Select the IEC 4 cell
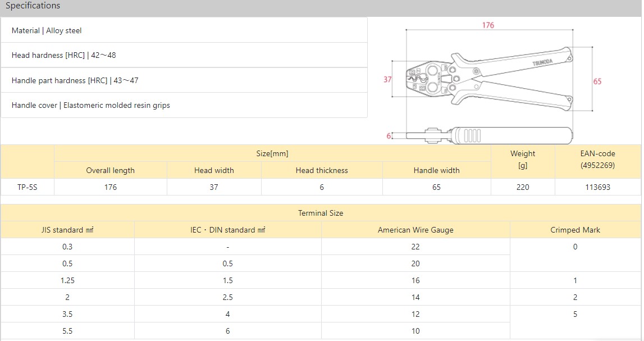This screenshot has width=644, height=341. point(228,314)
